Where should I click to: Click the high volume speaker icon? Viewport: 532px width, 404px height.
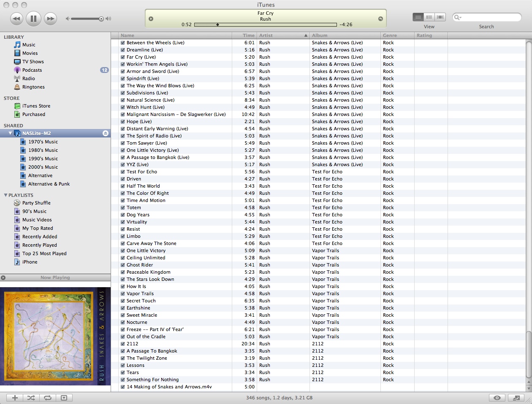click(x=108, y=19)
